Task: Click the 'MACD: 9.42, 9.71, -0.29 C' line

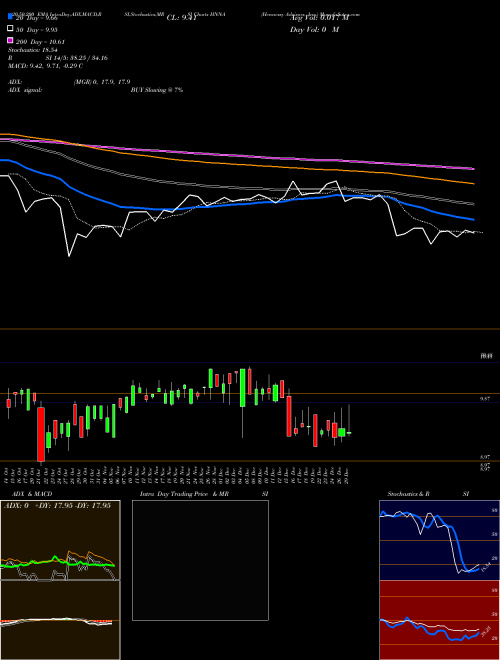Action: tap(45, 66)
